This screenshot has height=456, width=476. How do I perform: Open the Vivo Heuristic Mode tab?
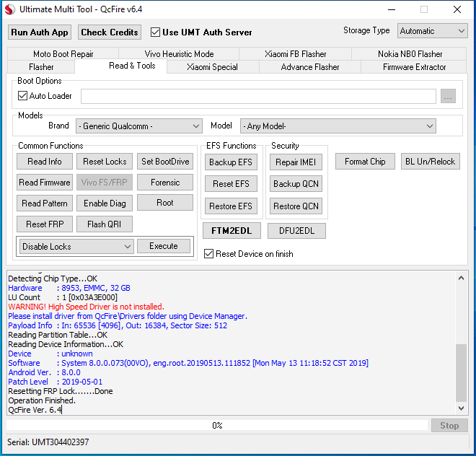(x=179, y=54)
